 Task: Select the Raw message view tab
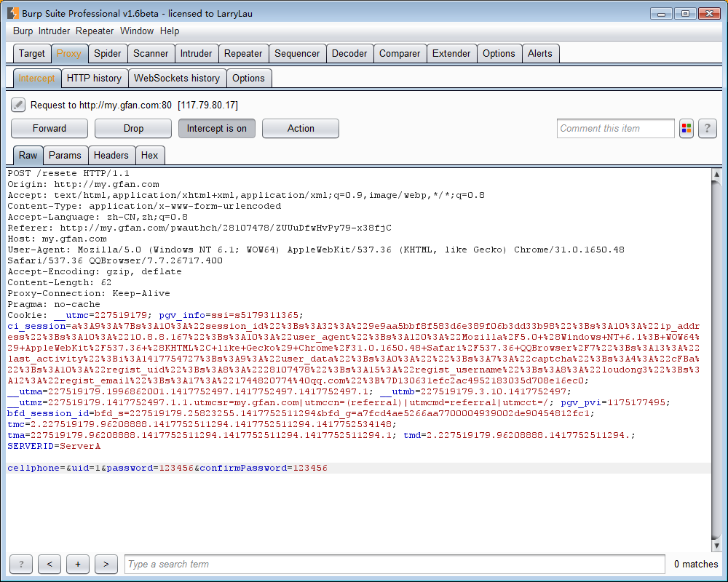click(28, 155)
